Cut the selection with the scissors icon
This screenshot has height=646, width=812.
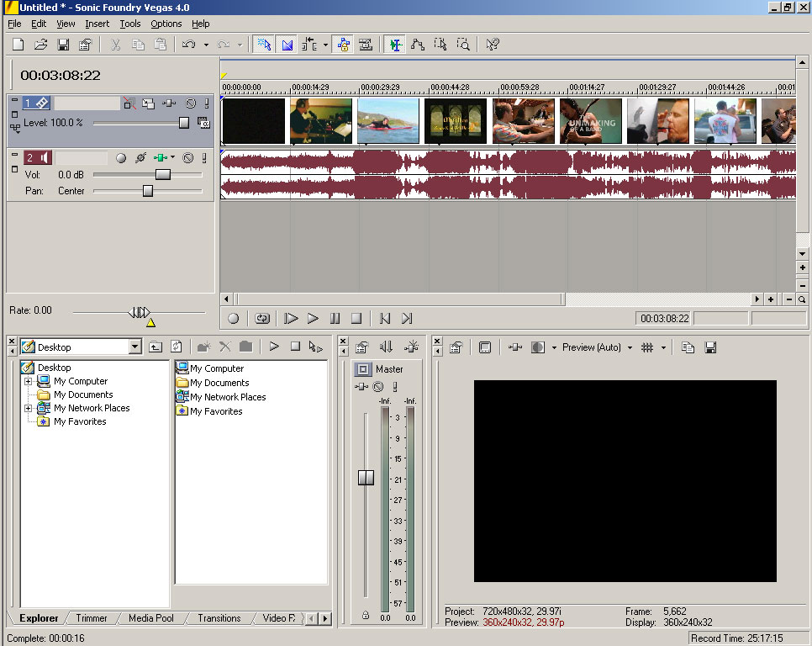[x=115, y=45]
